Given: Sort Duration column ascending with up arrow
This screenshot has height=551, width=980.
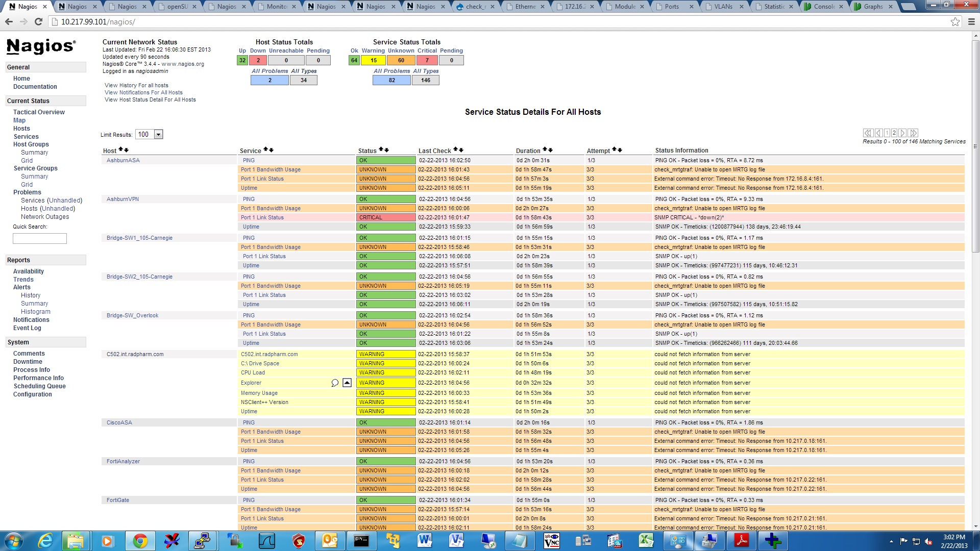Looking at the screenshot, I should tap(545, 150).
